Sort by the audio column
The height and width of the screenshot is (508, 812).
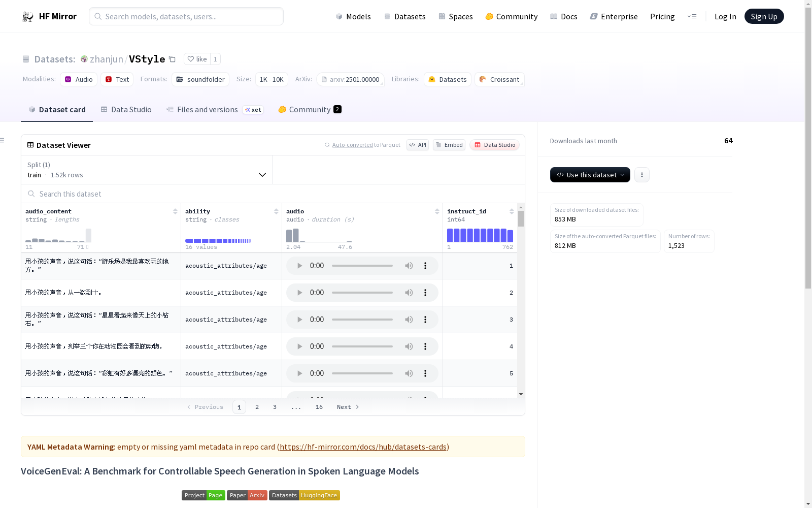[x=437, y=211]
